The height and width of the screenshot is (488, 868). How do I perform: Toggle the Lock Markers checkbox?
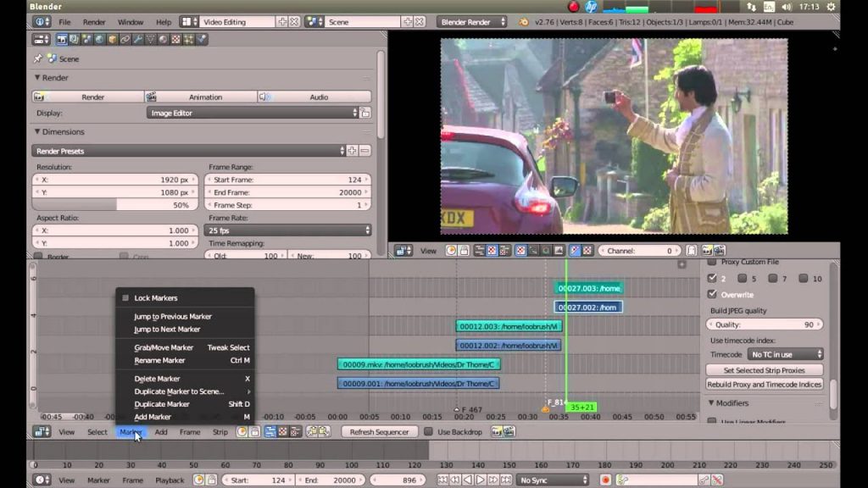click(125, 297)
